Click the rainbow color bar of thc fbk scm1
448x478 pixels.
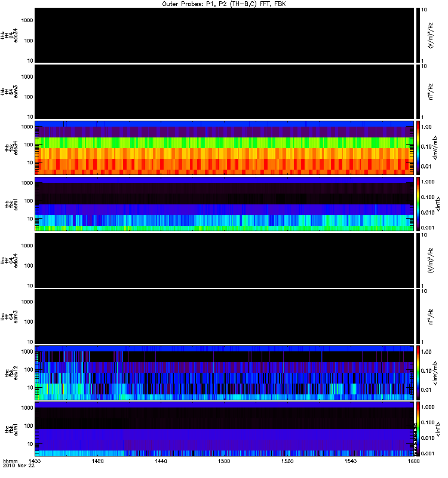(418, 429)
